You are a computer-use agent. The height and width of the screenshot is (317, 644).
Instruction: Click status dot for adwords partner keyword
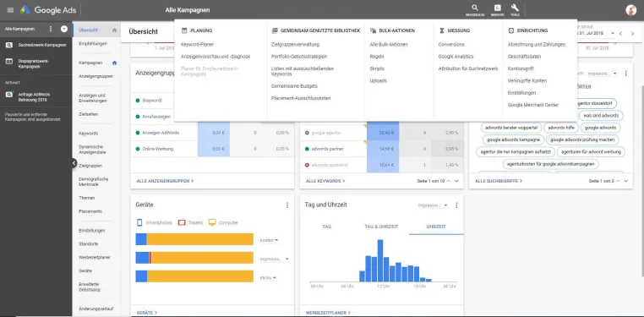pyautogui.click(x=307, y=149)
